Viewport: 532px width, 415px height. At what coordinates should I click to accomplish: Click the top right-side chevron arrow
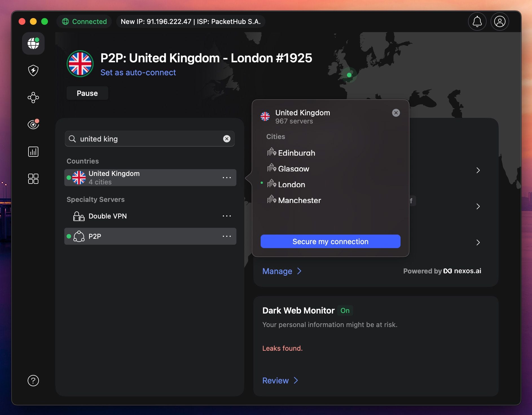point(478,170)
